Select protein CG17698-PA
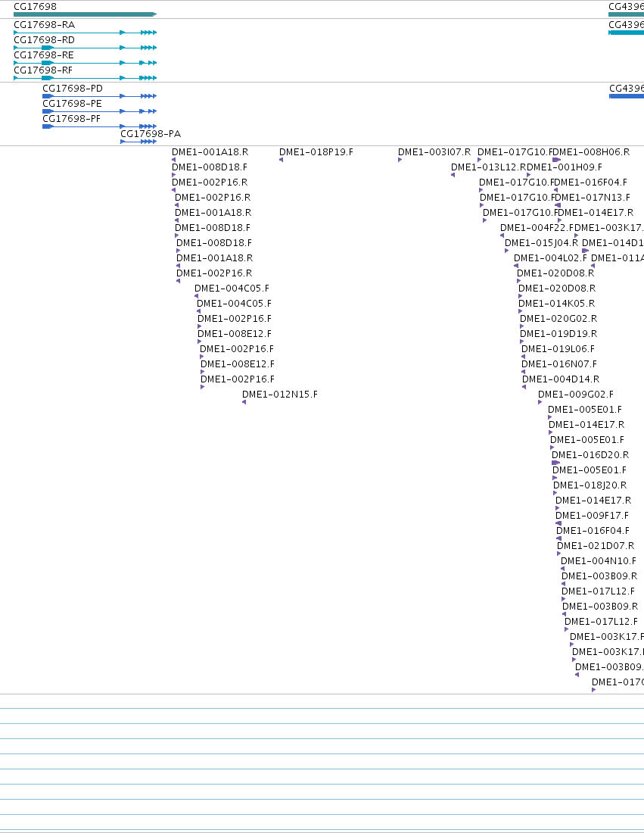Screen dimensions: 644x833 click(x=151, y=134)
